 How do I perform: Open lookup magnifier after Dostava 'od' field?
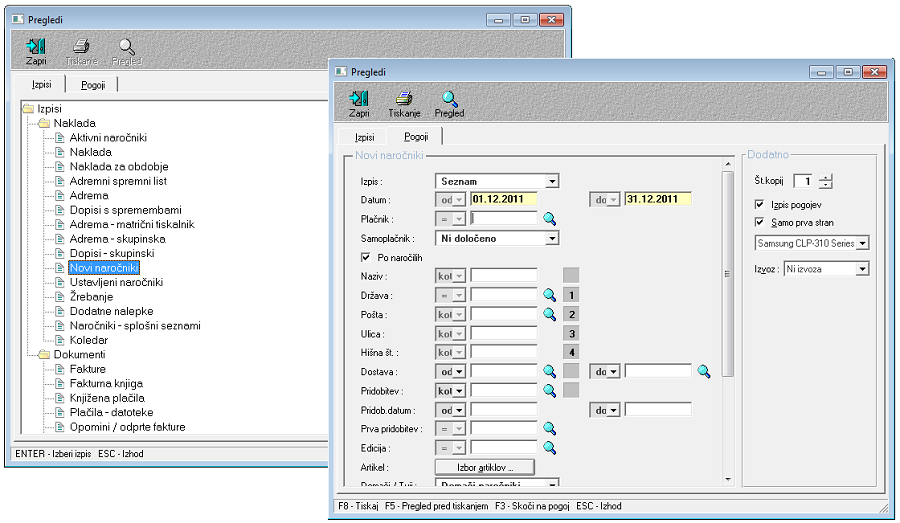(549, 371)
